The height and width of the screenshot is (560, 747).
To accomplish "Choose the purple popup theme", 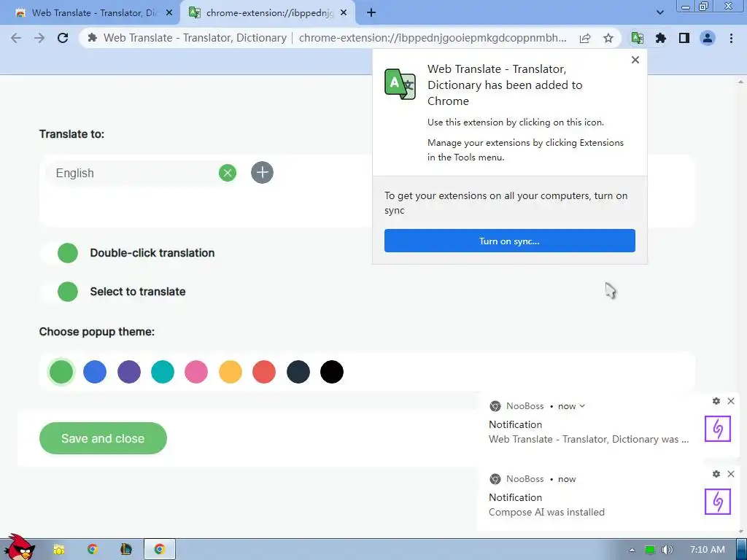I will [129, 372].
